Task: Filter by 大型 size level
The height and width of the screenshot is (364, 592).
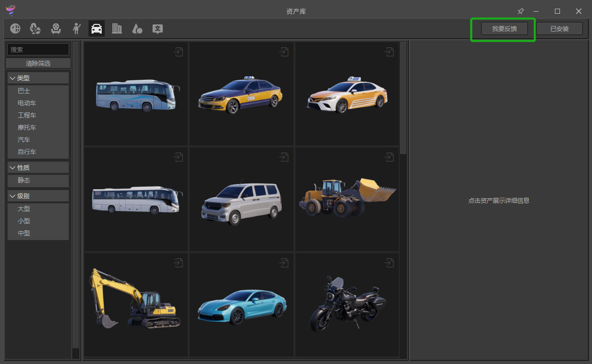Action: pos(24,209)
